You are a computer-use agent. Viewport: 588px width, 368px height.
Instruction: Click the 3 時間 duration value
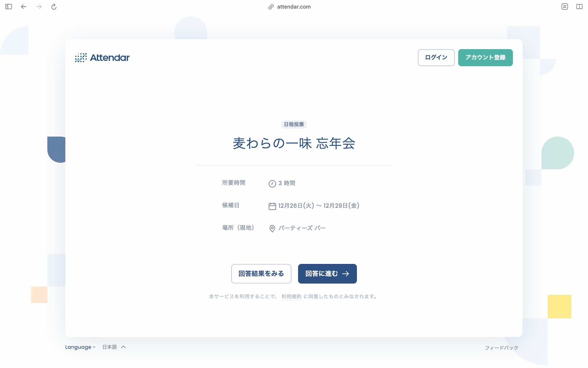(287, 183)
